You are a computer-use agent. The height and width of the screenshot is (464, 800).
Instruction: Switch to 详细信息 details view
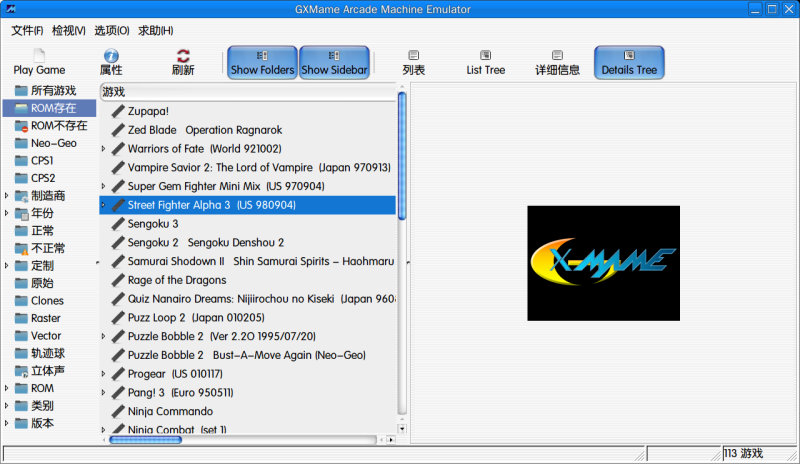click(x=557, y=63)
